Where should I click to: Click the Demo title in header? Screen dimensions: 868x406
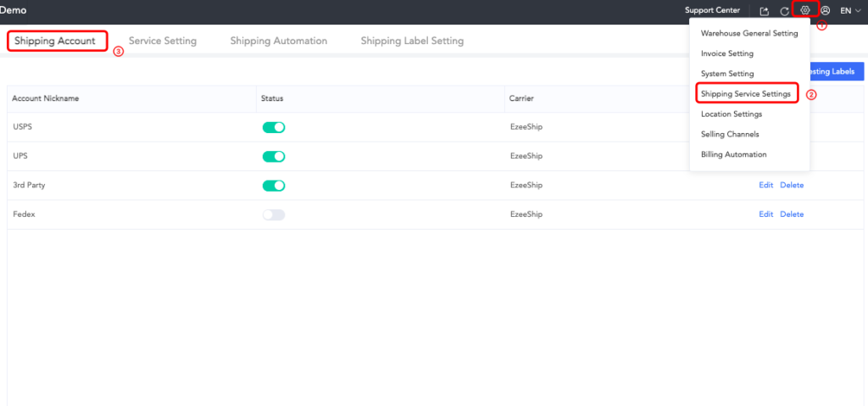(13, 10)
